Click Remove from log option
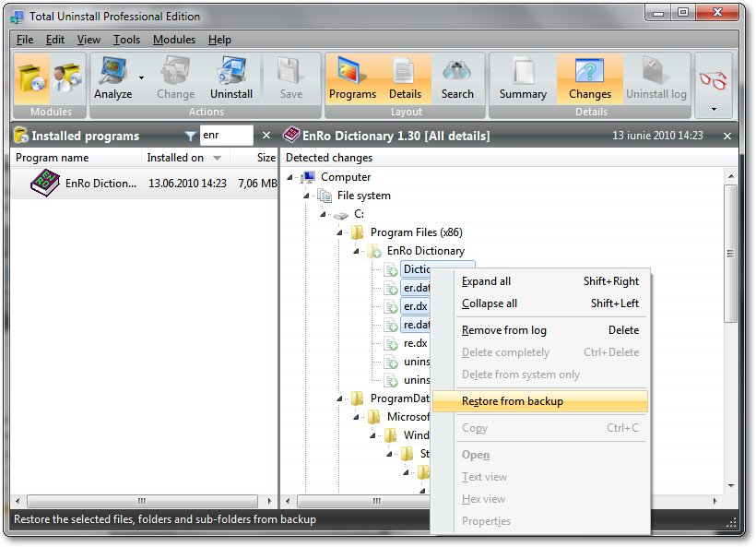 [503, 330]
